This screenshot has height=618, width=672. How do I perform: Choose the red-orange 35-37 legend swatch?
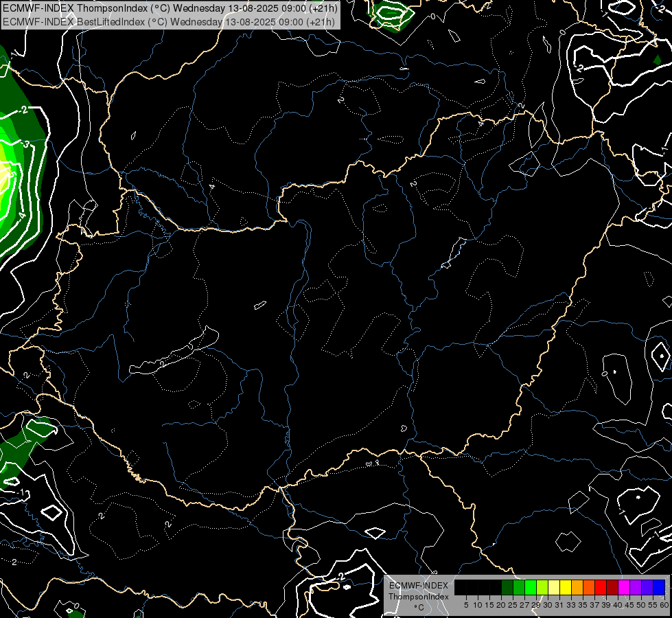[x=589, y=587]
